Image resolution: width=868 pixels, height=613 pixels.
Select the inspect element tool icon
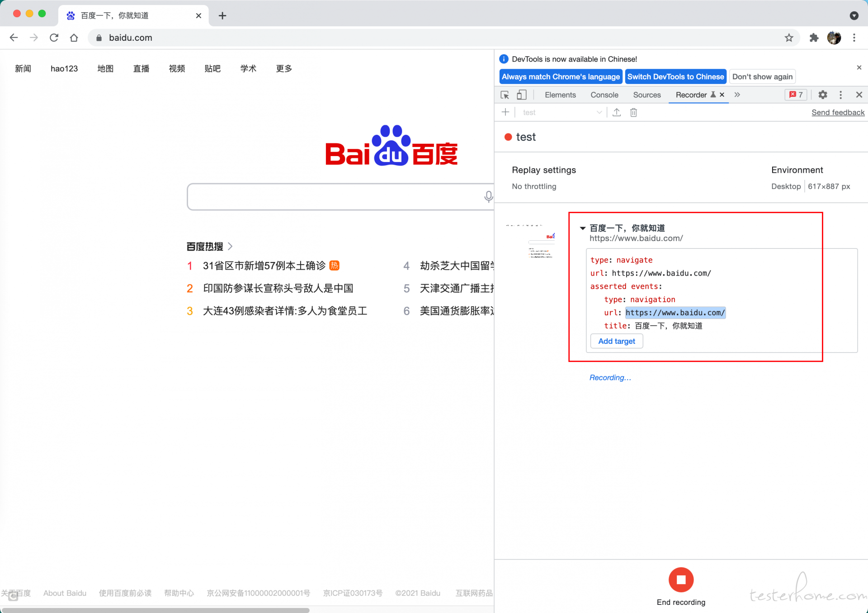click(505, 95)
